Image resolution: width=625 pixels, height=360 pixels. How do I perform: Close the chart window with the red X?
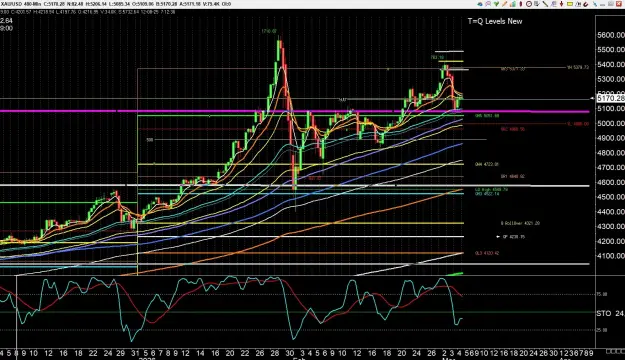(619, 4)
